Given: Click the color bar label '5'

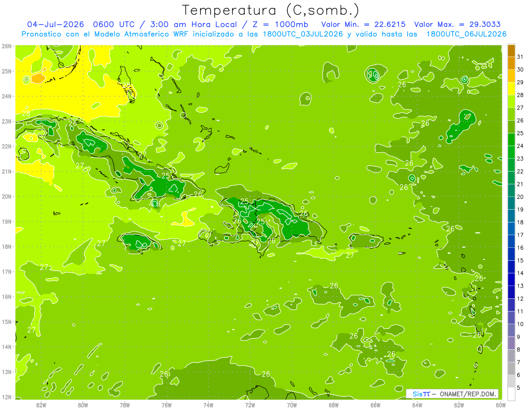Looking at the screenshot, I should [x=519, y=388].
